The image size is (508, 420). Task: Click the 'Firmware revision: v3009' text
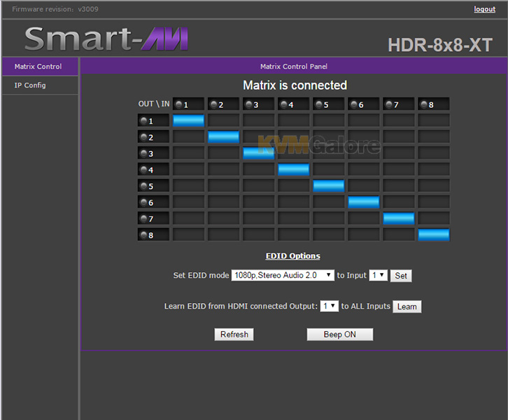point(55,9)
